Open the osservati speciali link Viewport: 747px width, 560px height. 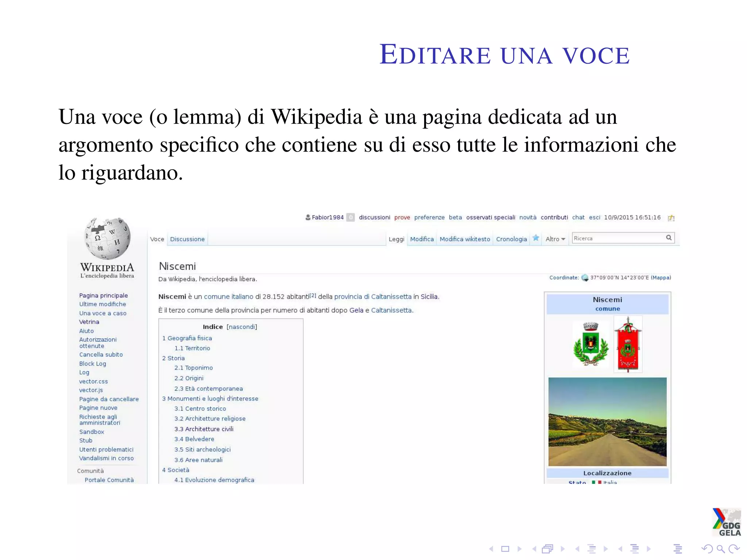coord(491,218)
